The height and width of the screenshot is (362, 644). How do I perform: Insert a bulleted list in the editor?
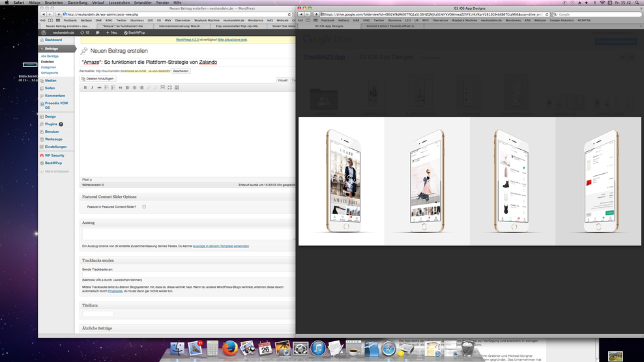[x=106, y=87]
